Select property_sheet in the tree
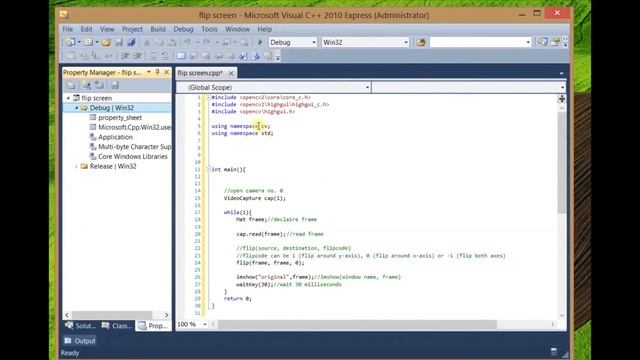640x360 pixels. click(x=120, y=118)
